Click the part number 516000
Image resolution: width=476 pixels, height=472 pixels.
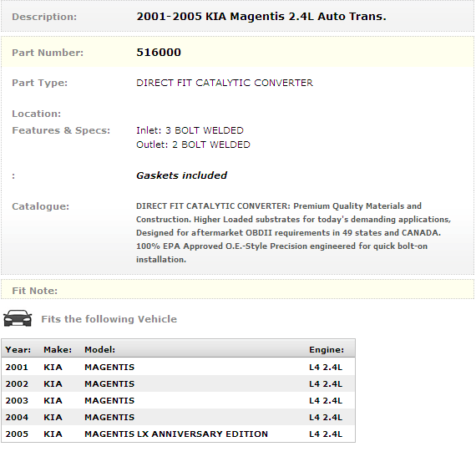(x=159, y=53)
